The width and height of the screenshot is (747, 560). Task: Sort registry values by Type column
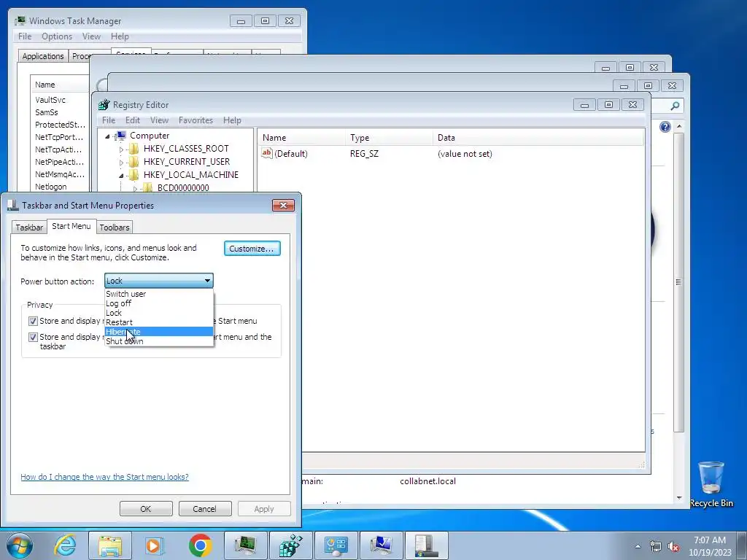point(390,138)
